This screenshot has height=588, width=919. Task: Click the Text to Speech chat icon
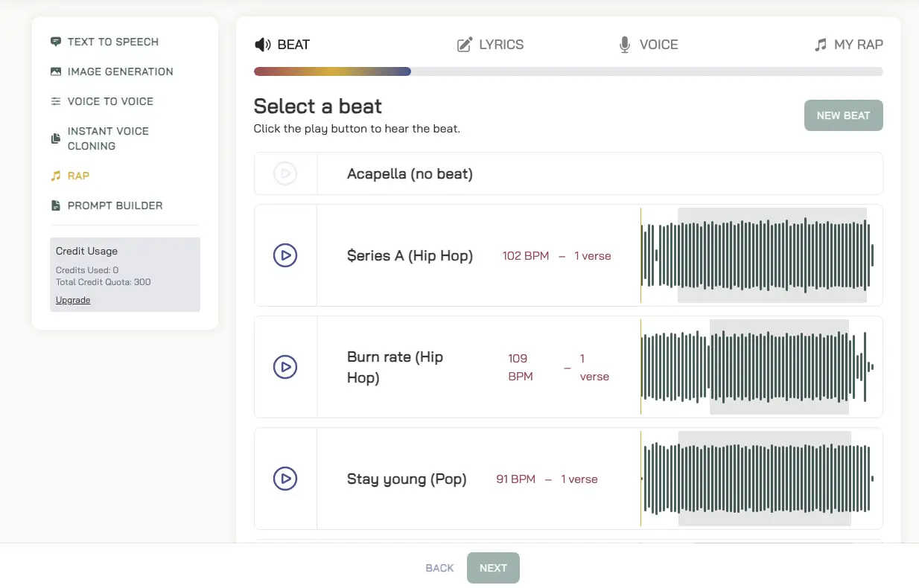[56, 42]
